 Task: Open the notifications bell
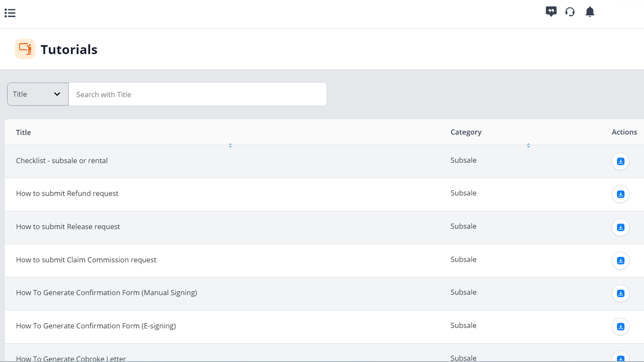[x=590, y=12]
